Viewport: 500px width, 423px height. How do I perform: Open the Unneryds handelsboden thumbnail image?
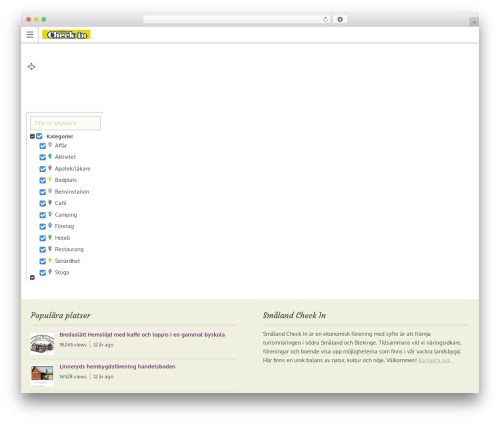pyautogui.click(x=42, y=376)
